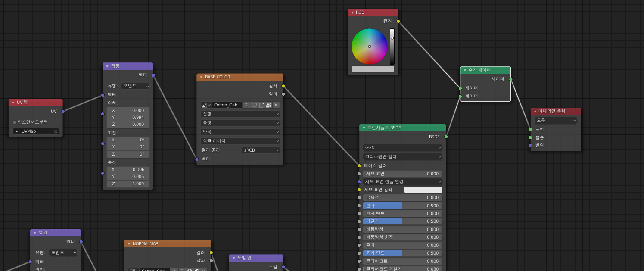Click 컬러 output socket of NORMALMAP node
Viewport: 644px width, 271px height.
click(211, 252)
